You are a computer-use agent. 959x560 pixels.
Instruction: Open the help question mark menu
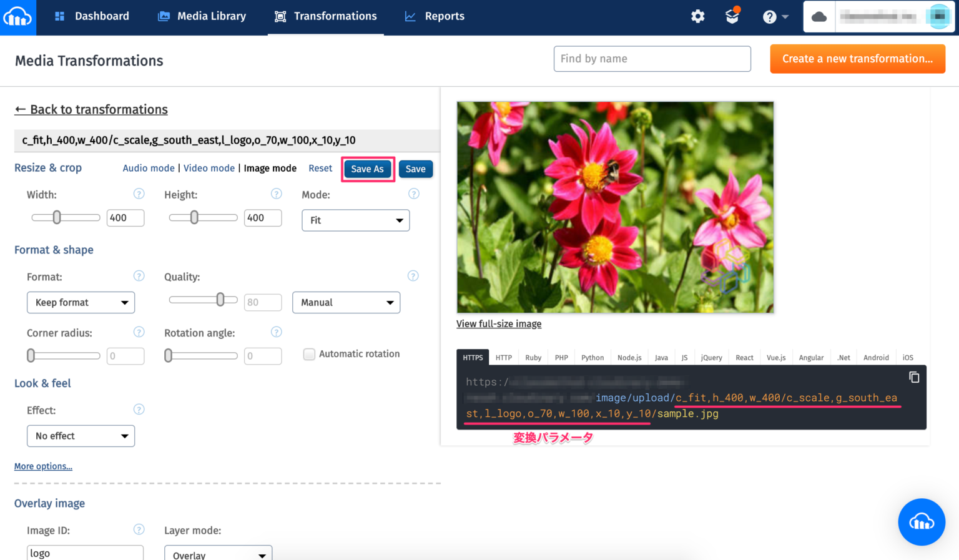[770, 16]
